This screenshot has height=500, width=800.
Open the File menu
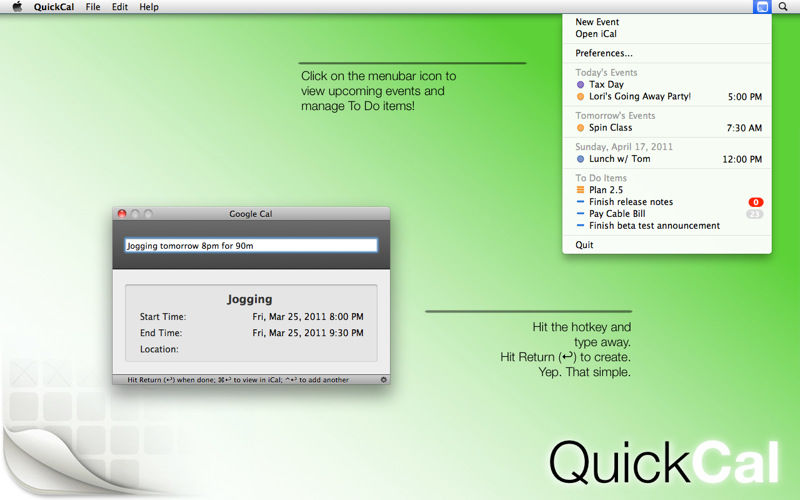click(93, 7)
